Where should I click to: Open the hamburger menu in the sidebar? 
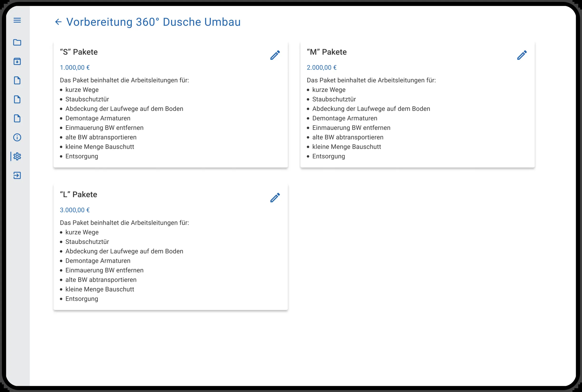[x=17, y=20]
